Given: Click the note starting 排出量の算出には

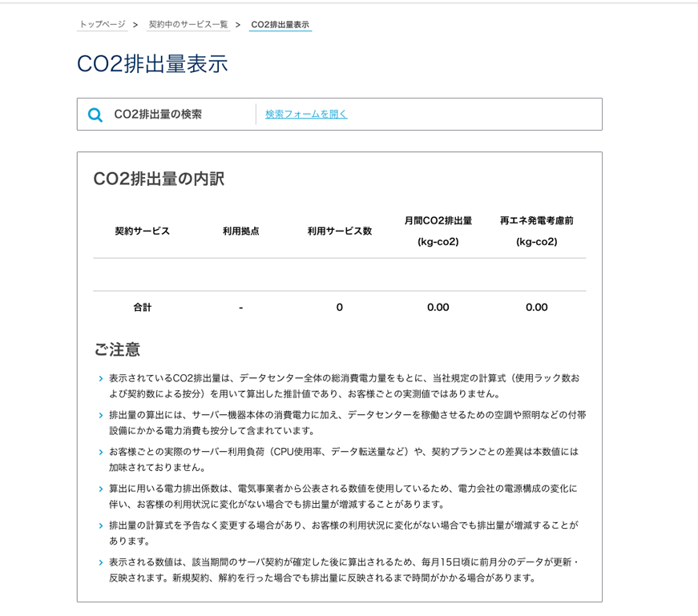Looking at the screenshot, I should pyautogui.click(x=348, y=423).
